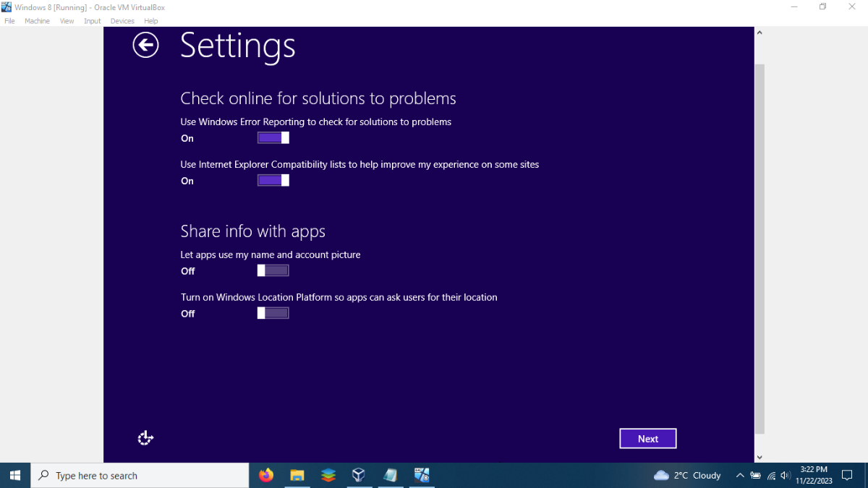Click the scrollbar up arrow

tap(759, 33)
